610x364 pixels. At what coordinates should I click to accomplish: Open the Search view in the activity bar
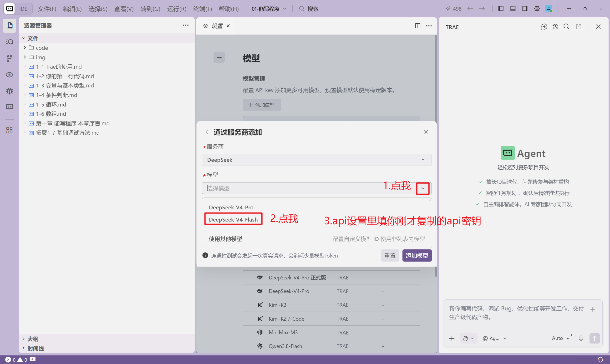9,42
